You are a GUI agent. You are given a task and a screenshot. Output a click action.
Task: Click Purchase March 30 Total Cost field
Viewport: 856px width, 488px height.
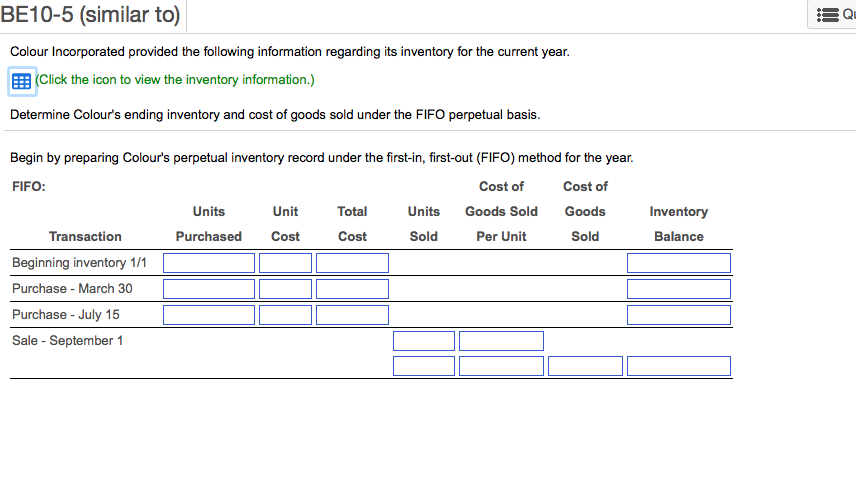[352, 289]
